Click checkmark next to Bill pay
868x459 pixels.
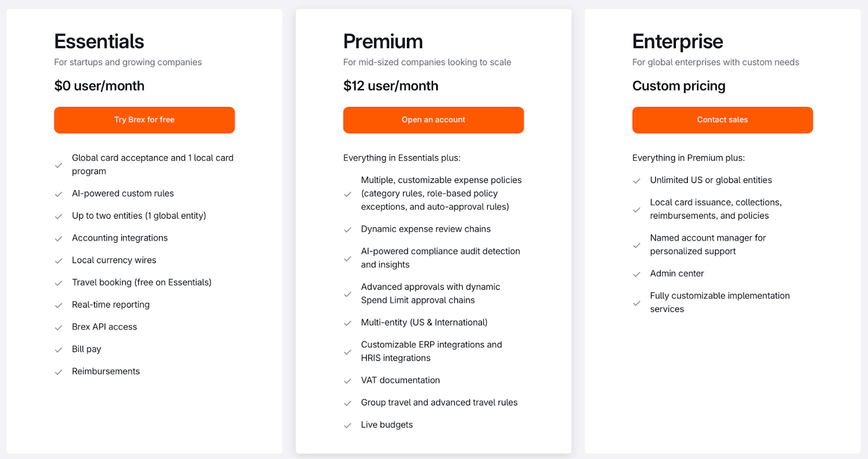[x=59, y=350]
